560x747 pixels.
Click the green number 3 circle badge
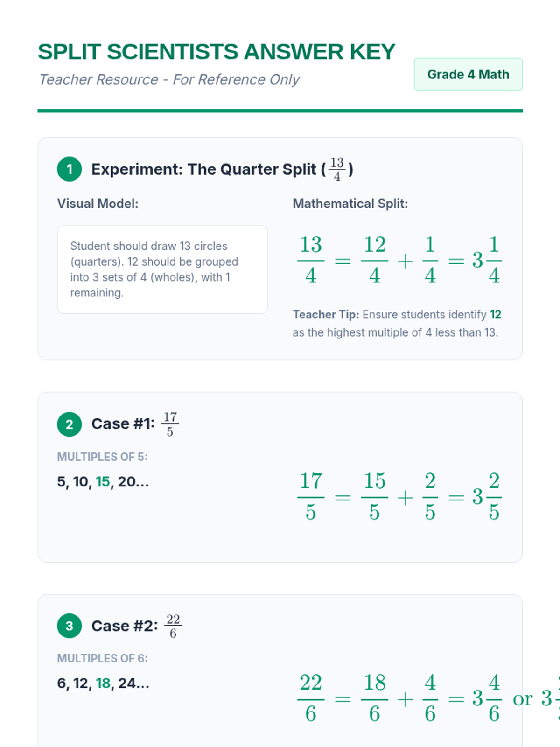click(x=70, y=626)
